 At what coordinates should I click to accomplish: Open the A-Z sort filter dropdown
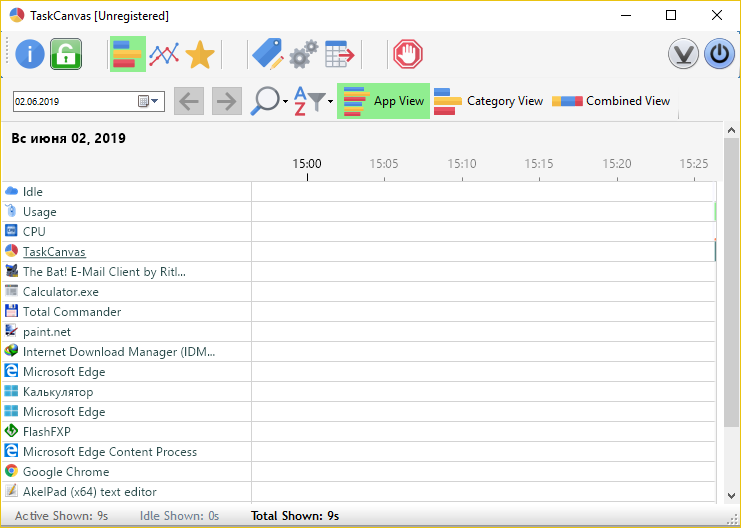point(313,101)
